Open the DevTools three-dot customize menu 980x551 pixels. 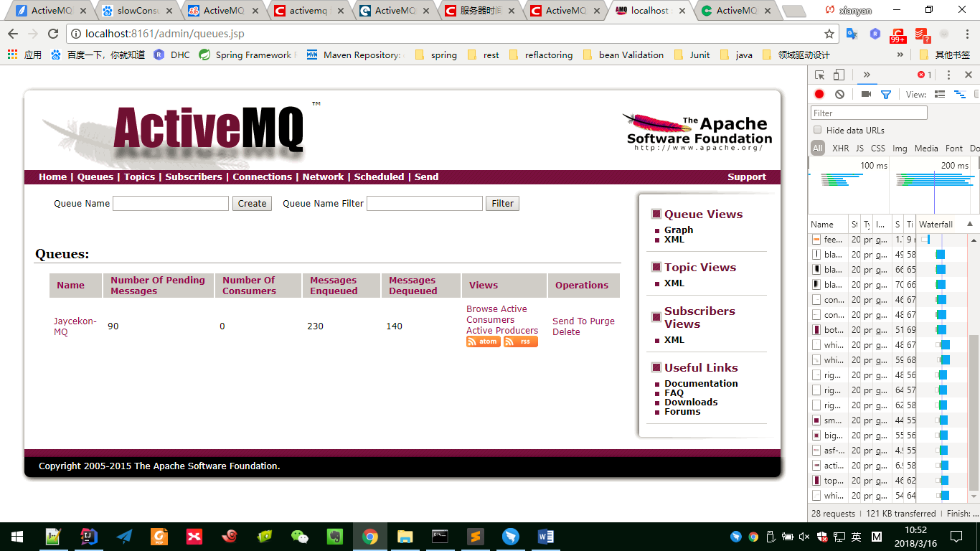point(948,75)
